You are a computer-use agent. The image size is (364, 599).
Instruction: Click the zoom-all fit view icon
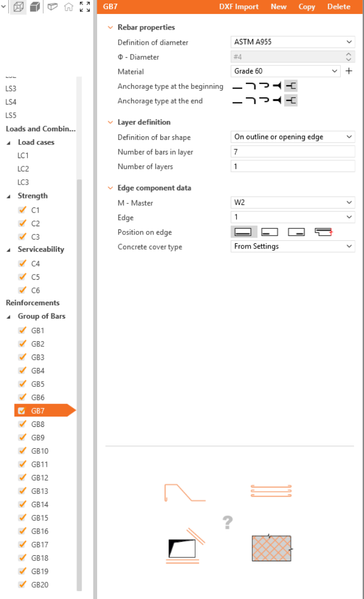coord(84,7)
